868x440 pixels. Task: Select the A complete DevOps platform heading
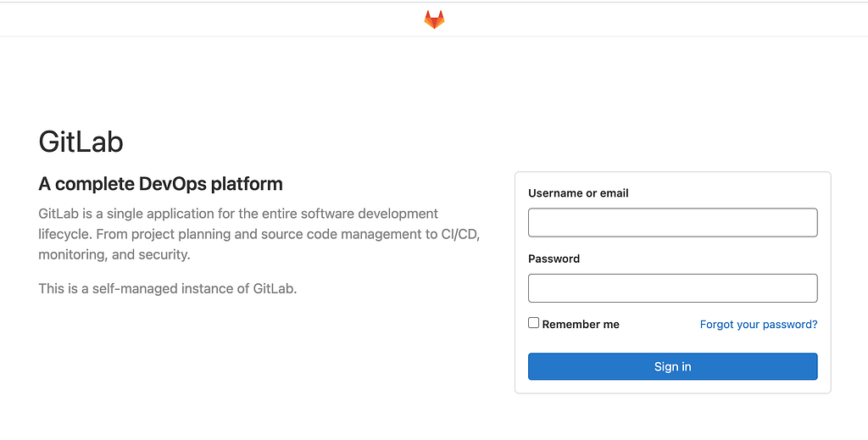[160, 184]
